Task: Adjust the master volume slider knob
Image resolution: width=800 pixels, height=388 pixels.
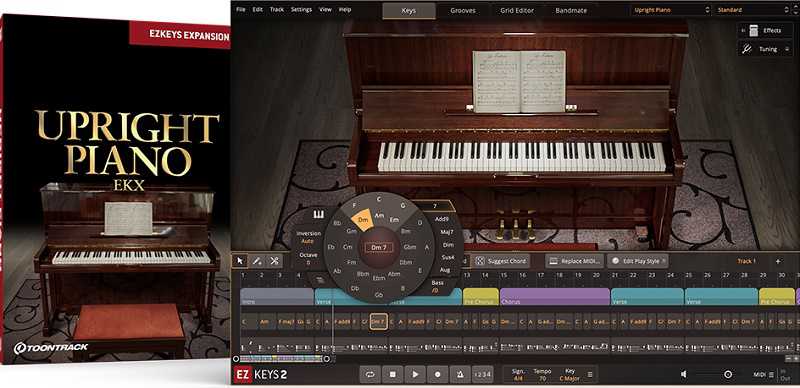Action: pyautogui.click(x=728, y=374)
